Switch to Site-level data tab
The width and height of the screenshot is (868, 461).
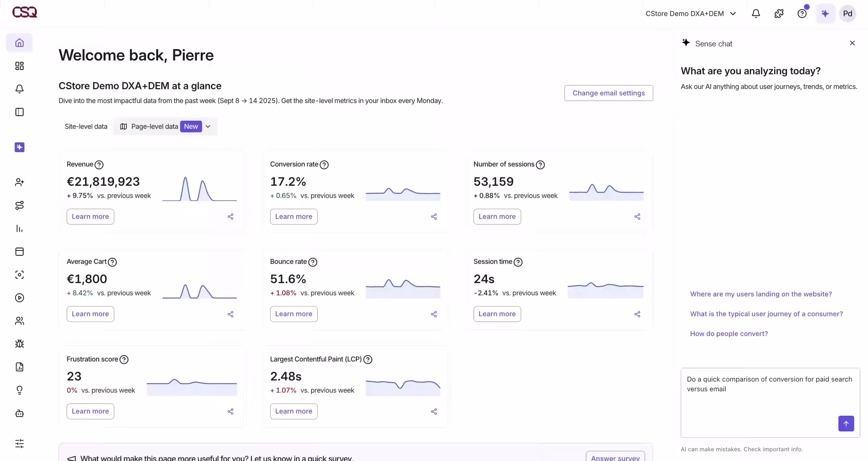[86, 126]
